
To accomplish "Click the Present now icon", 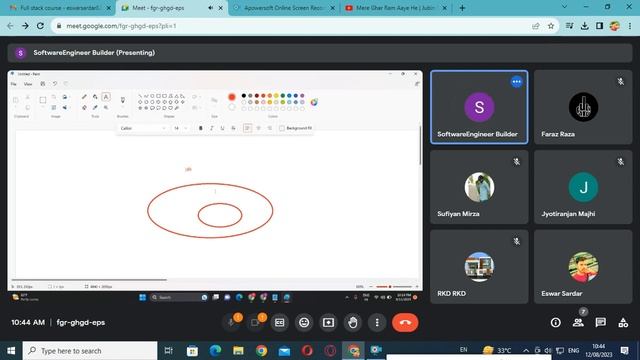I will [x=328, y=322].
